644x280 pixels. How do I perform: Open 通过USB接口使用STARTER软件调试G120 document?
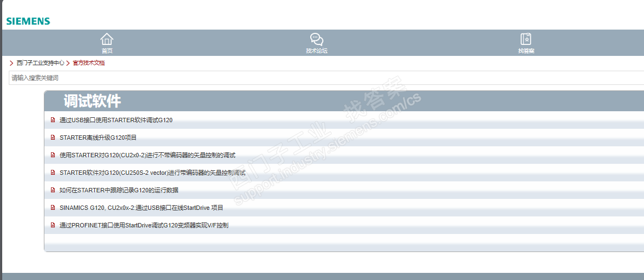116,121
